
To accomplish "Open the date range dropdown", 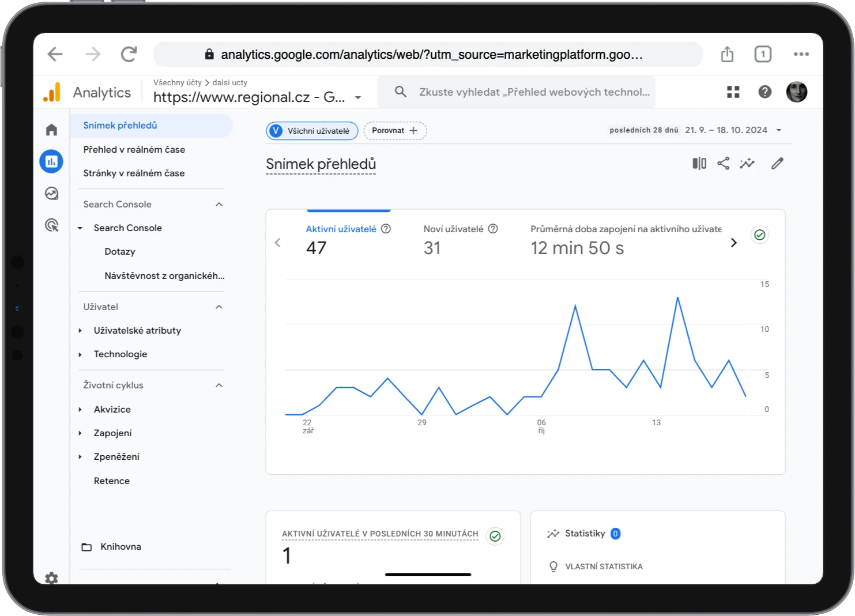I will pyautogui.click(x=779, y=130).
